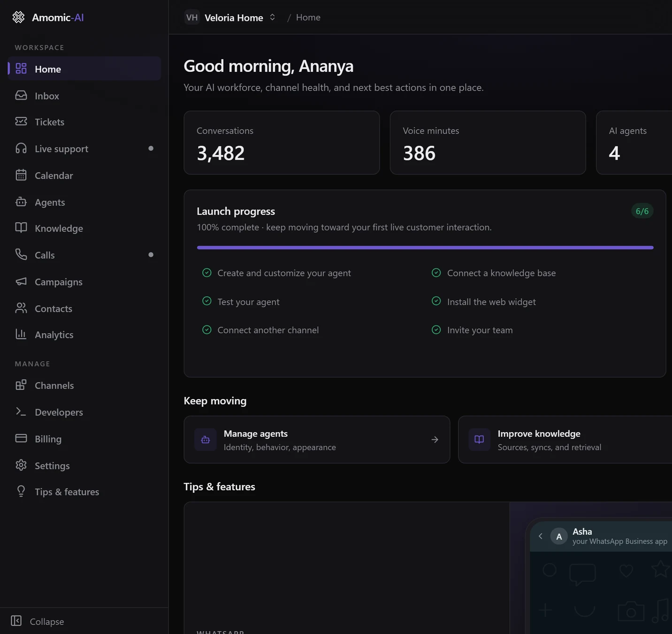672x634 pixels.
Task: Select Agents from the sidebar
Action: click(x=84, y=202)
